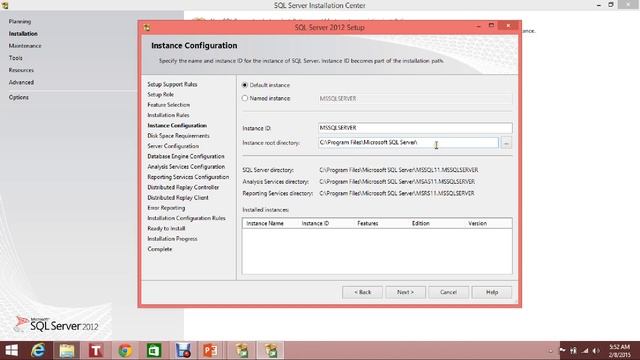
Task: Click Database Engine Configuration step
Action: (186, 156)
